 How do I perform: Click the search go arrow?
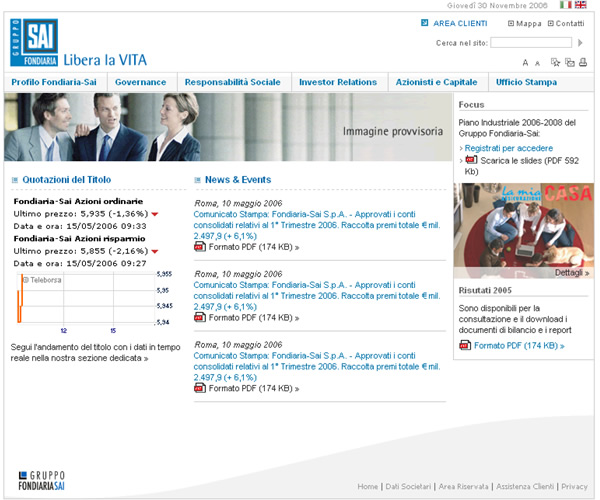(x=580, y=43)
